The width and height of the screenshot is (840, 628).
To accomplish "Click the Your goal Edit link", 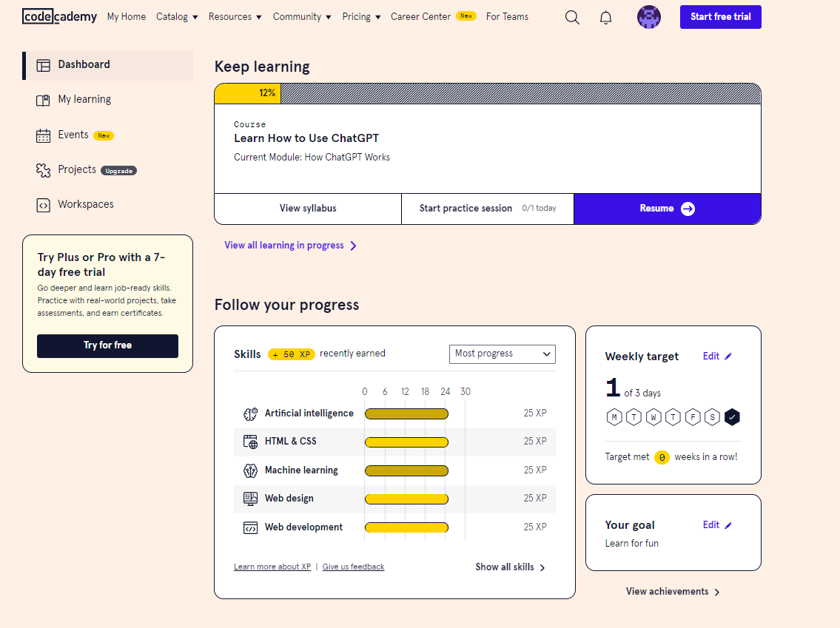I will (x=711, y=525).
